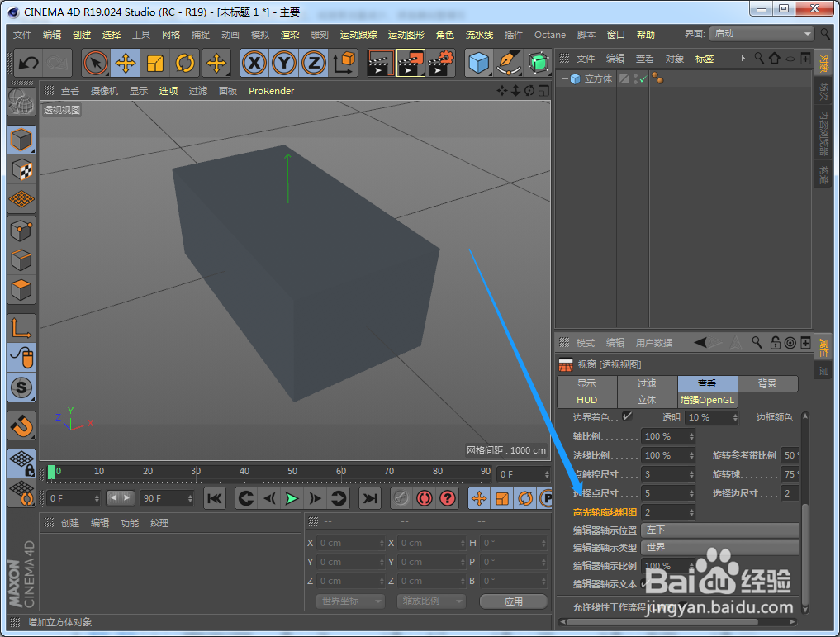Step the 法线比例 spinner arrows
This screenshot has width=840, height=637.
click(691, 455)
